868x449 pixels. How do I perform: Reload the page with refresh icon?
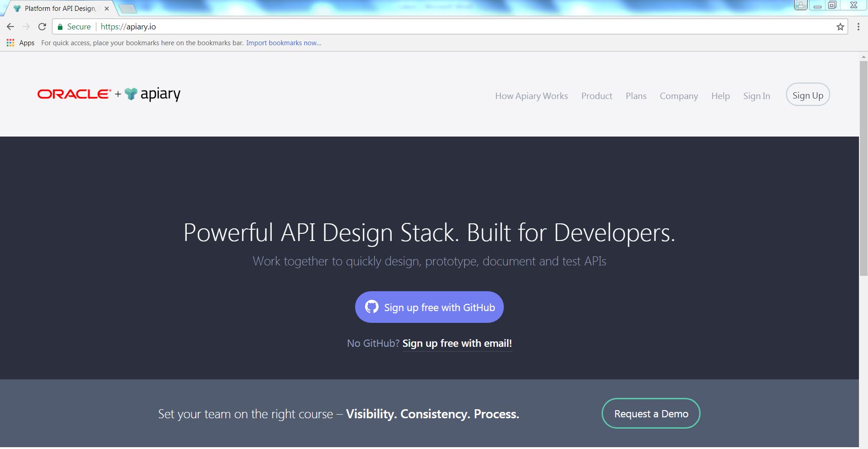point(42,27)
